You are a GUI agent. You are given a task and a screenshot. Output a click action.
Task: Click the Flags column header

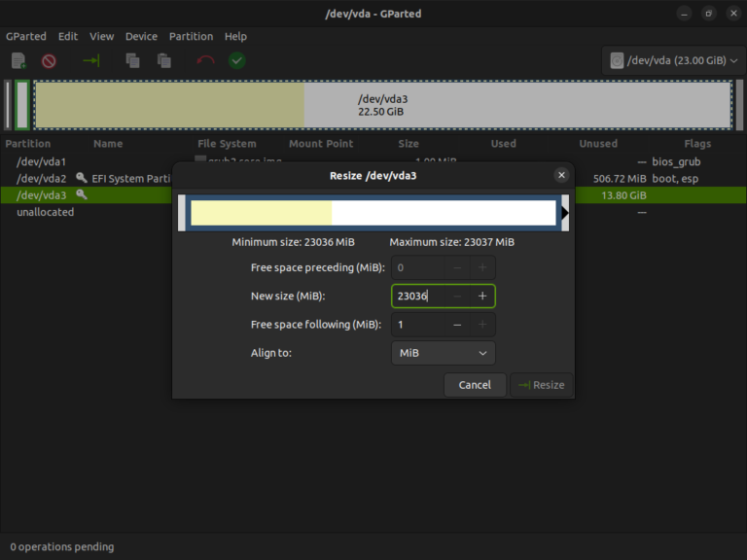coord(697,143)
